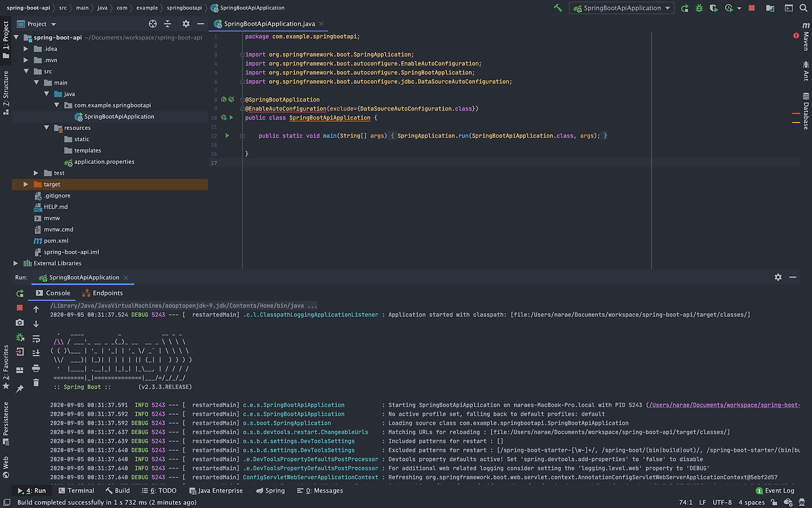The height and width of the screenshot is (508, 812).
Task: Run with Coverage shield icon
Action: [x=714, y=8]
